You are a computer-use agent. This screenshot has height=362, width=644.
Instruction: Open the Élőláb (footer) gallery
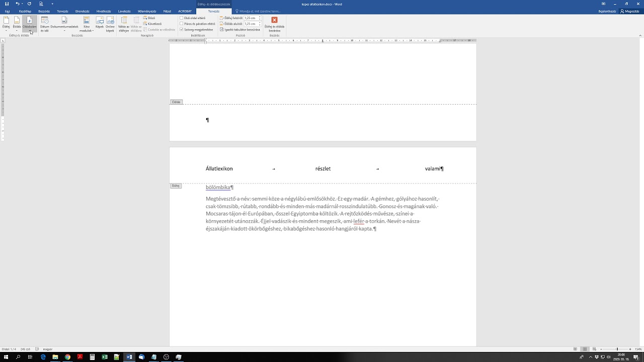tap(17, 24)
